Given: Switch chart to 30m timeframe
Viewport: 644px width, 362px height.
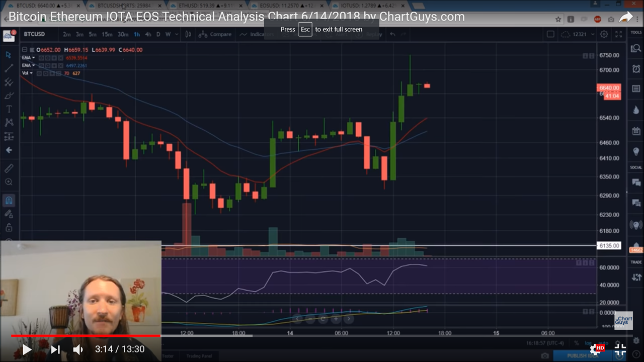Looking at the screenshot, I should (x=123, y=34).
